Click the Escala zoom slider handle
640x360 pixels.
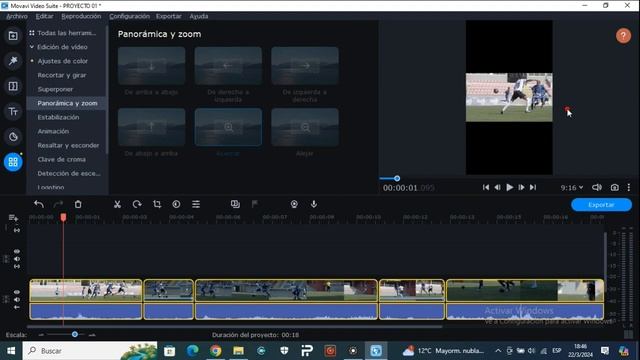pyautogui.click(x=75, y=334)
